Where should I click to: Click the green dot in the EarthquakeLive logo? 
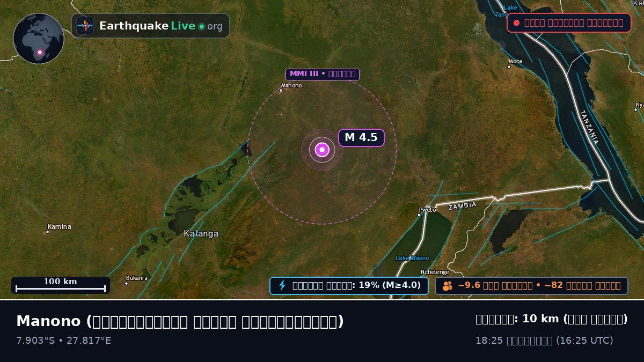pos(201,26)
